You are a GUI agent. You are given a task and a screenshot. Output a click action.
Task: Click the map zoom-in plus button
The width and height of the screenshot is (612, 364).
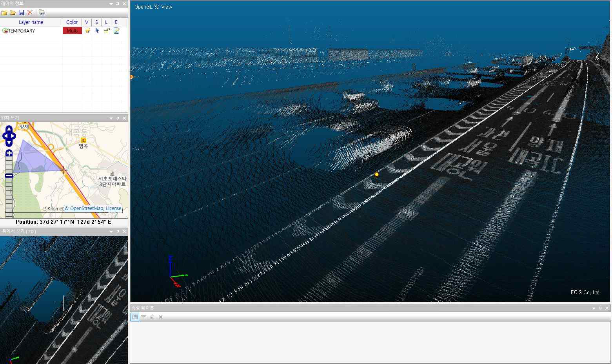9,153
